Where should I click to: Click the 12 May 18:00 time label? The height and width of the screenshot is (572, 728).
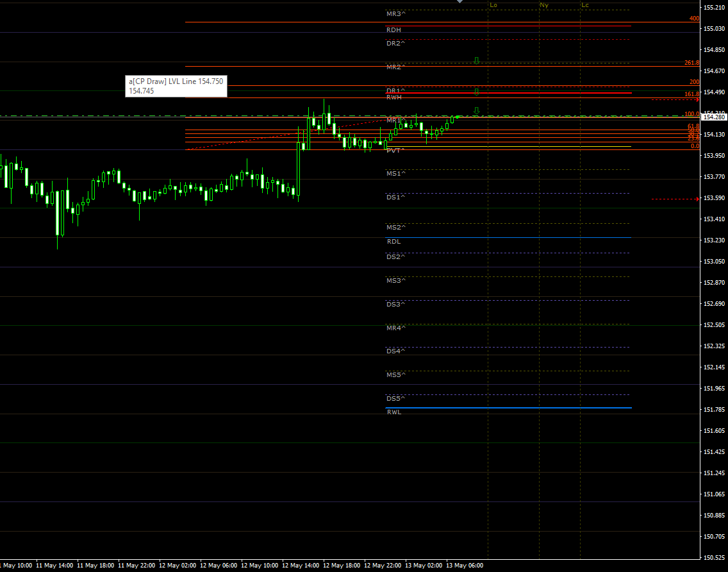tap(342, 566)
